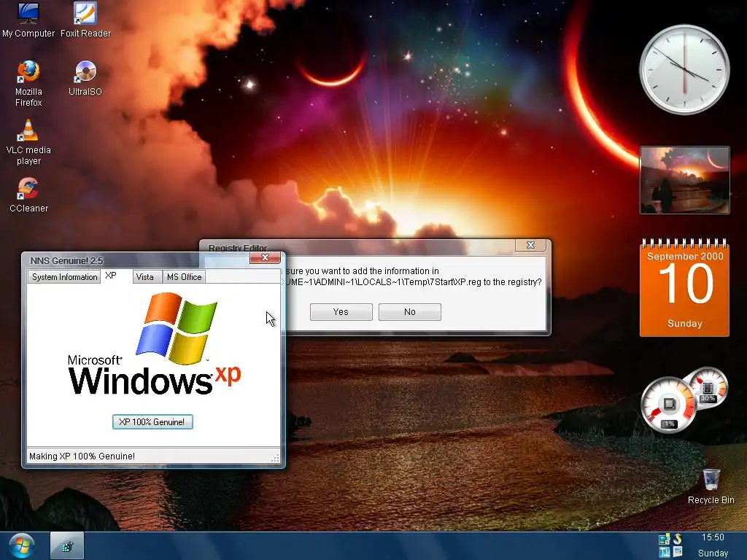Click the NNS Genuine! 2.5 title bar

138,260
